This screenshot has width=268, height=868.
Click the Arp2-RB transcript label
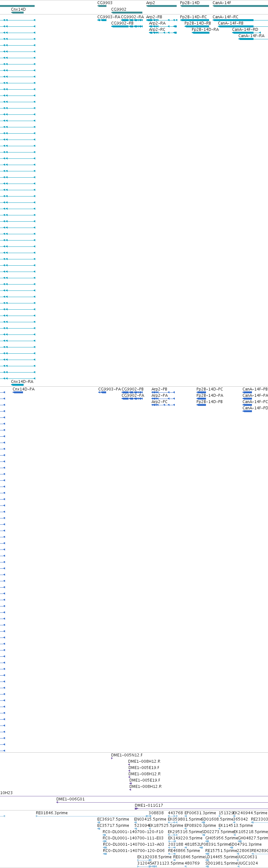[154, 17]
